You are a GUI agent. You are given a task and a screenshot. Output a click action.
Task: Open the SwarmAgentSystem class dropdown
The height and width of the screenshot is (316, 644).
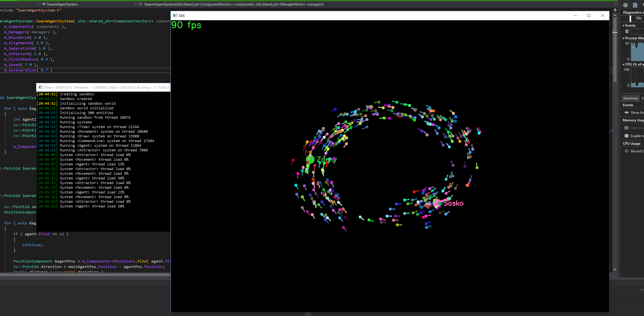136,4
